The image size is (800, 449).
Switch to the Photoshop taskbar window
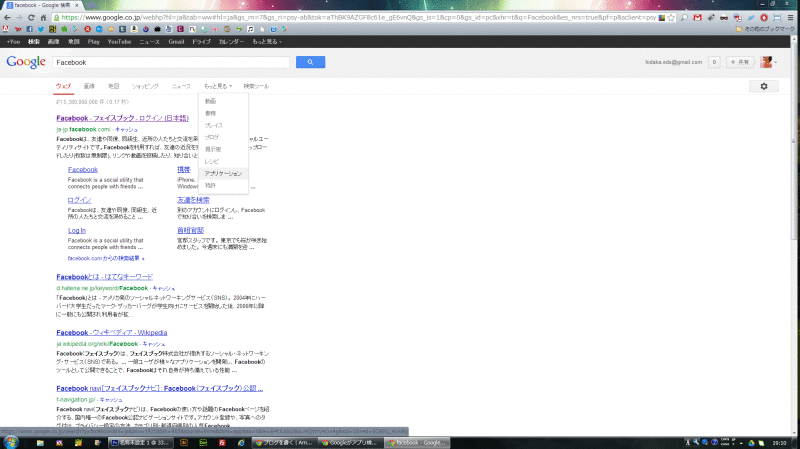click(140, 442)
